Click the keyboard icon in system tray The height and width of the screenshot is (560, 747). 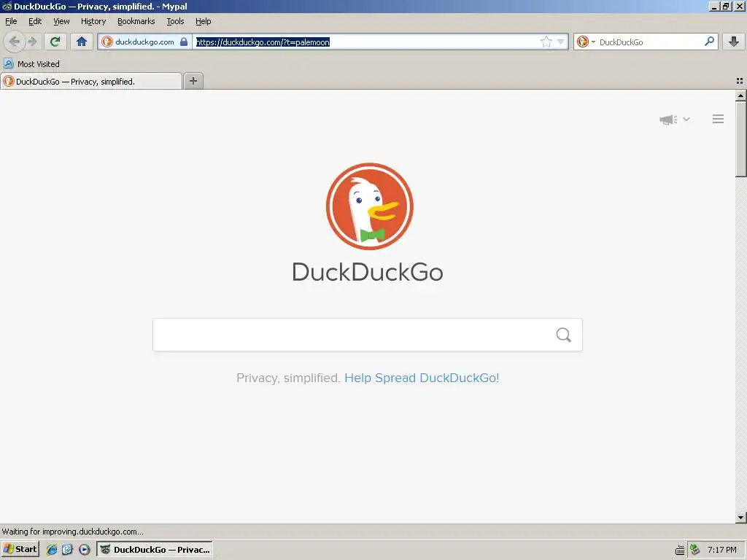point(680,550)
